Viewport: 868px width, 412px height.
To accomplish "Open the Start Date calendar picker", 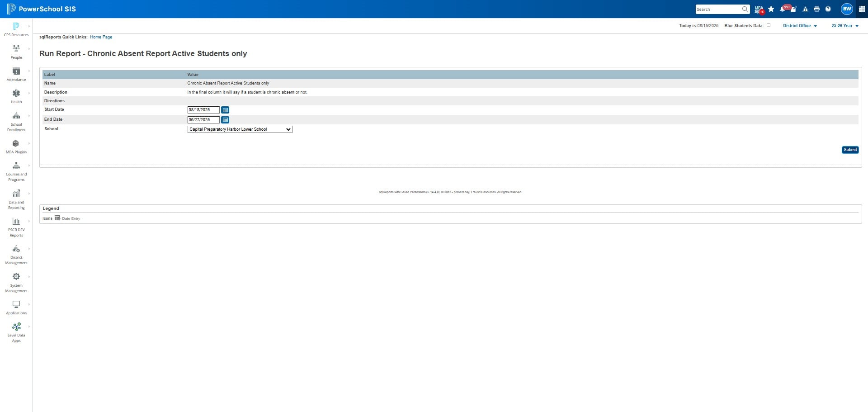I will 225,110.
